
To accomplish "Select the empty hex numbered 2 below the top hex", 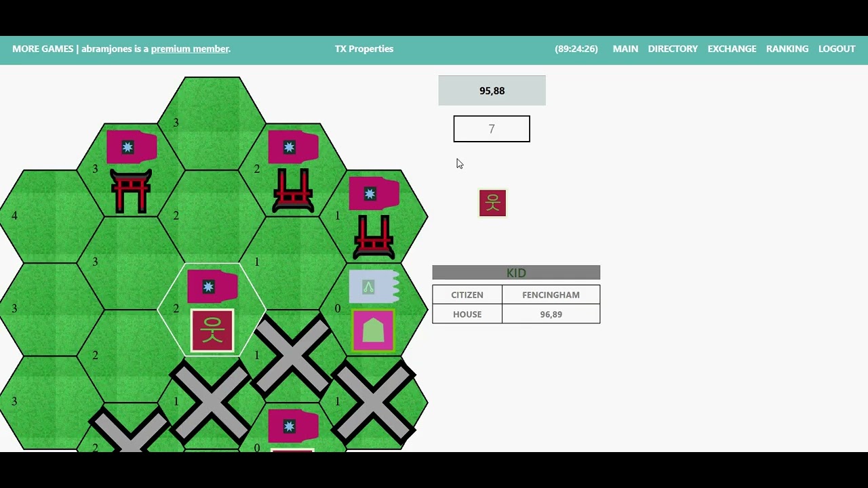I will (212, 216).
